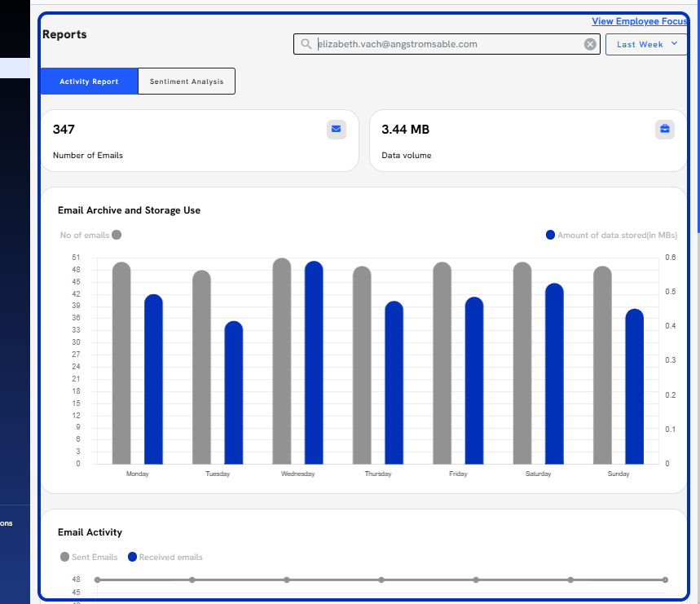Click the Sunday axis label
The width and height of the screenshot is (700, 604).
[x=619, y=474]
